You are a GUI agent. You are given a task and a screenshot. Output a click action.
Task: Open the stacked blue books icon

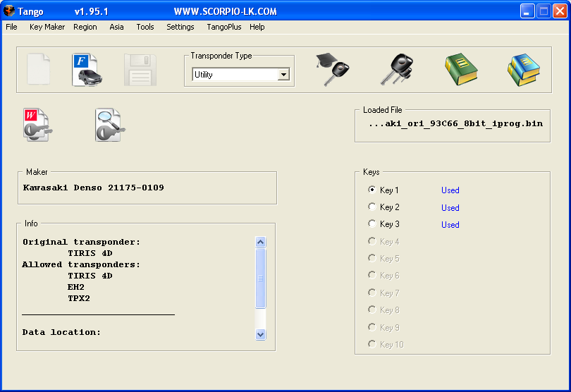[x=524, y=70]
